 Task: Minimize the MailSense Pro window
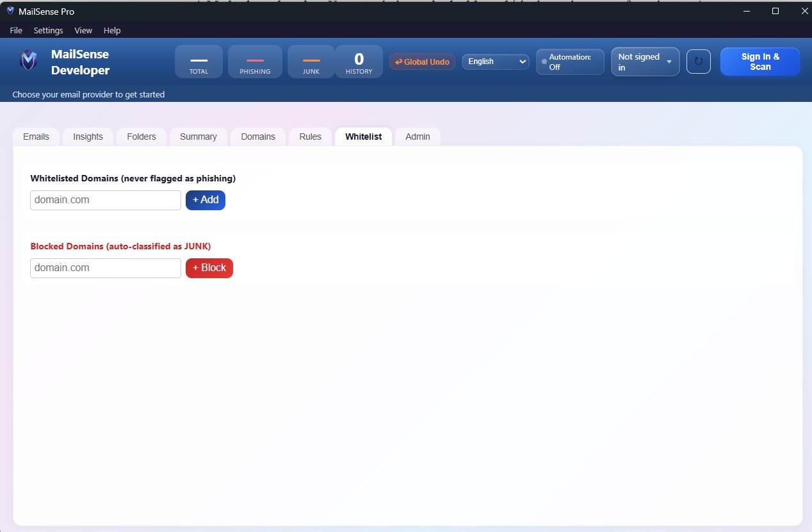click(746, 11)
